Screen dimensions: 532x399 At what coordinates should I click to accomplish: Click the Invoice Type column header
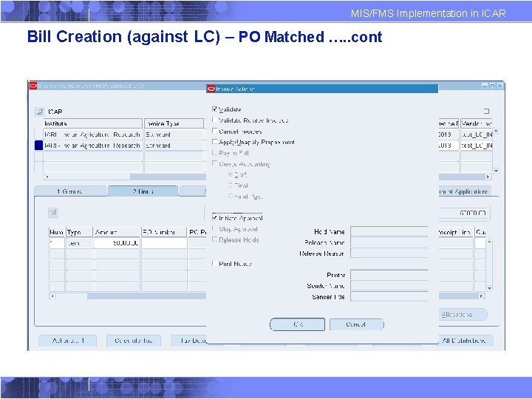(x=174, y=123)
